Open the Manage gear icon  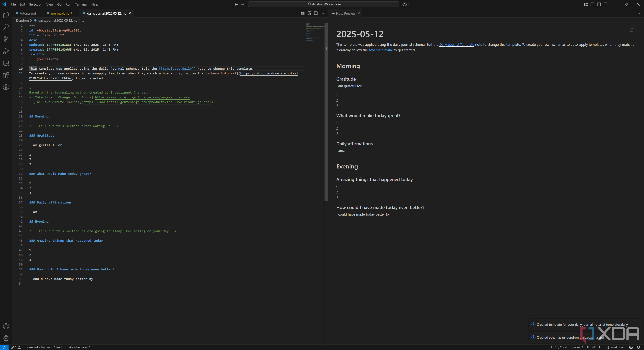pos(6,338)
